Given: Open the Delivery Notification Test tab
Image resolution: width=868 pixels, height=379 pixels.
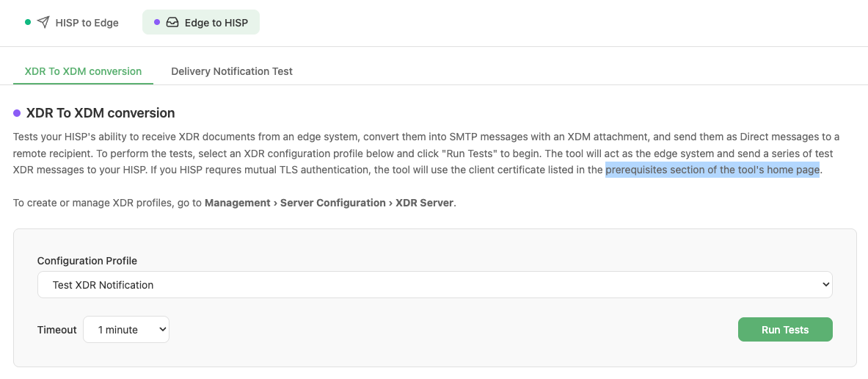Looking at the screenshot, I should tap(232, 71).
